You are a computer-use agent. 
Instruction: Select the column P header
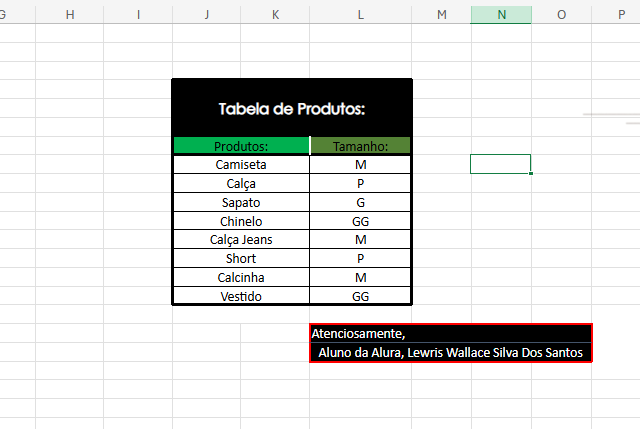click(x=621, y=14)
